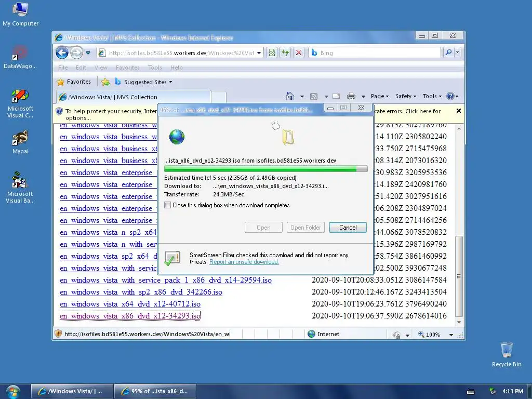Open the Favorites menu in menu bar
This screenshot has height=399, width=532.
pyautogui.click(x=128, y=68)
